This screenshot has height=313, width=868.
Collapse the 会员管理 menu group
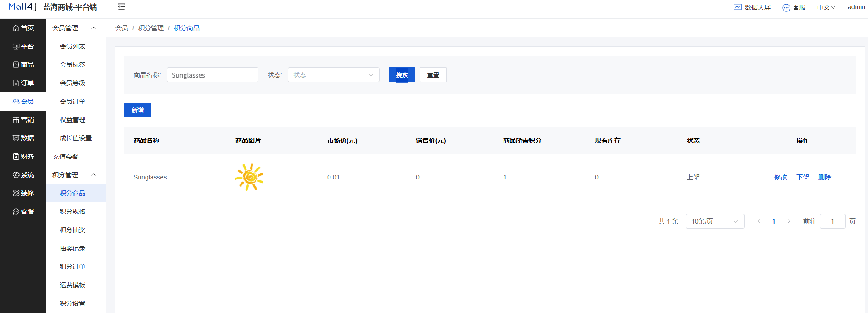click(x=76, y=28)
